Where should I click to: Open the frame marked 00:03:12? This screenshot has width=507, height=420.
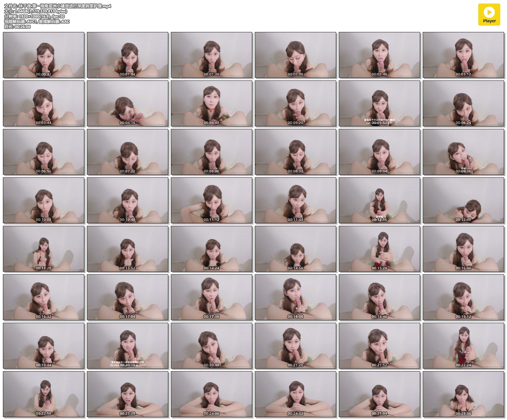pyautogui.click(x=463, y=55)
